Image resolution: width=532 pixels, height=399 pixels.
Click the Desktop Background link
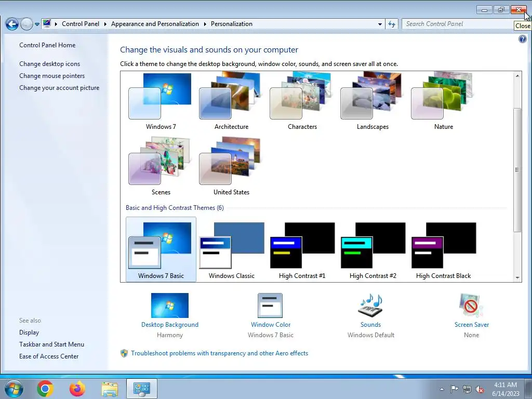tap(170, 325)
